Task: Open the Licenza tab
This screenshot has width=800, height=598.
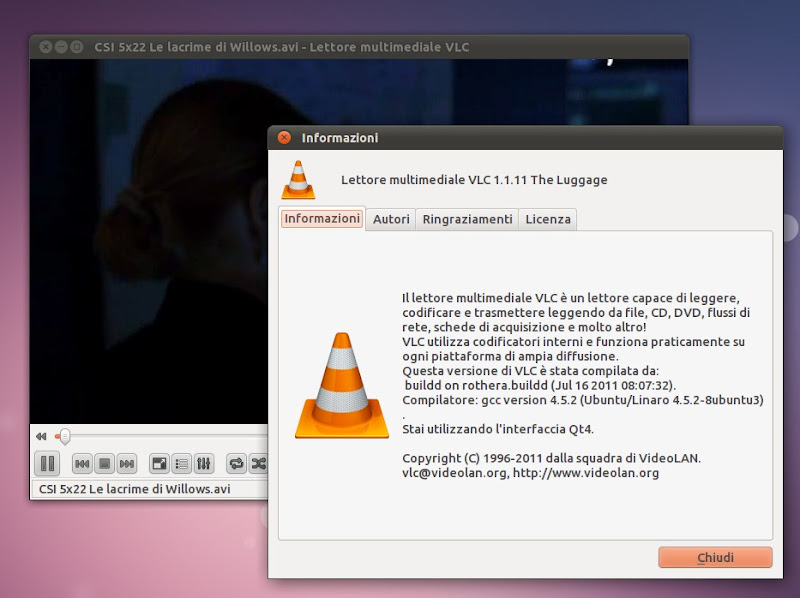Action: (548, 219)
